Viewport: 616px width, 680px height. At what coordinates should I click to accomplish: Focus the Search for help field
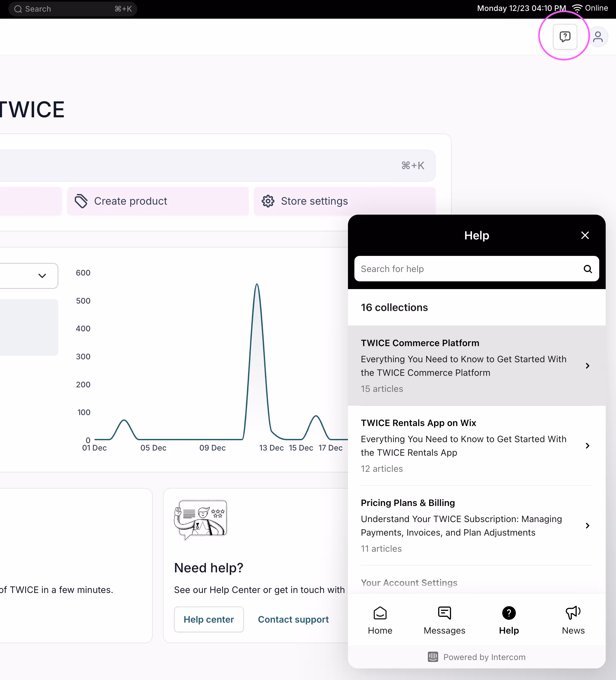coord(476,269)
